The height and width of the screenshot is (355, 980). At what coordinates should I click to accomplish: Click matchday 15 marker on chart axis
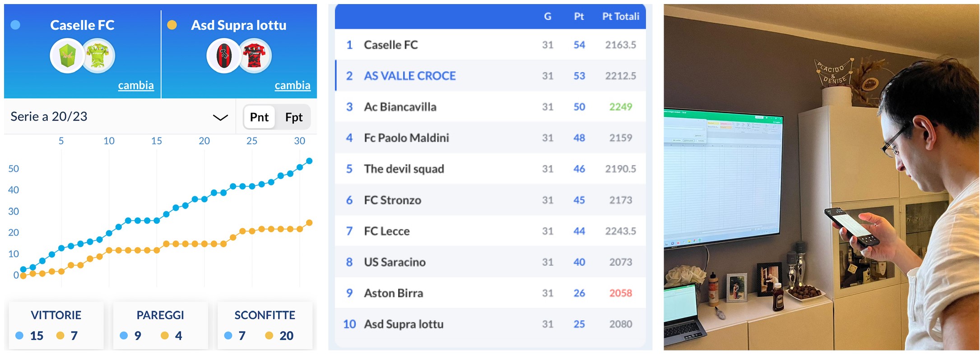(x=157, y=141)
